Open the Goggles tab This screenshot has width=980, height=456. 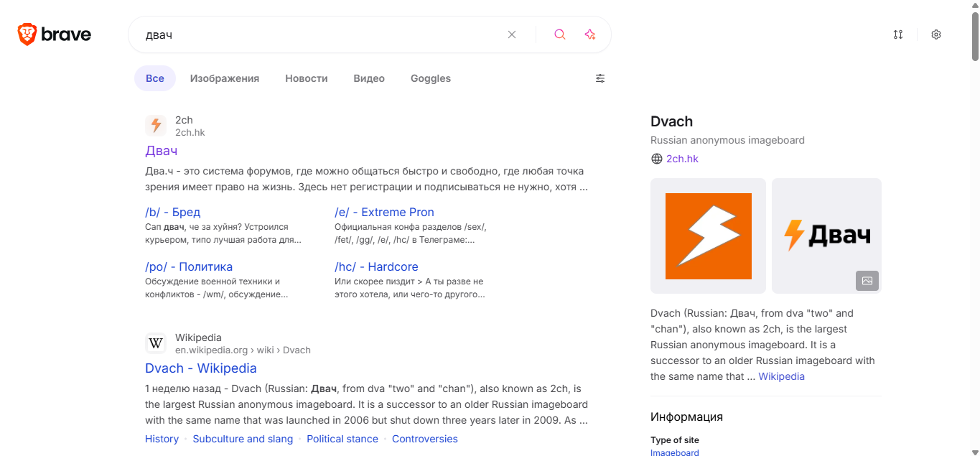pyautogui.click(x=431, y=78)
